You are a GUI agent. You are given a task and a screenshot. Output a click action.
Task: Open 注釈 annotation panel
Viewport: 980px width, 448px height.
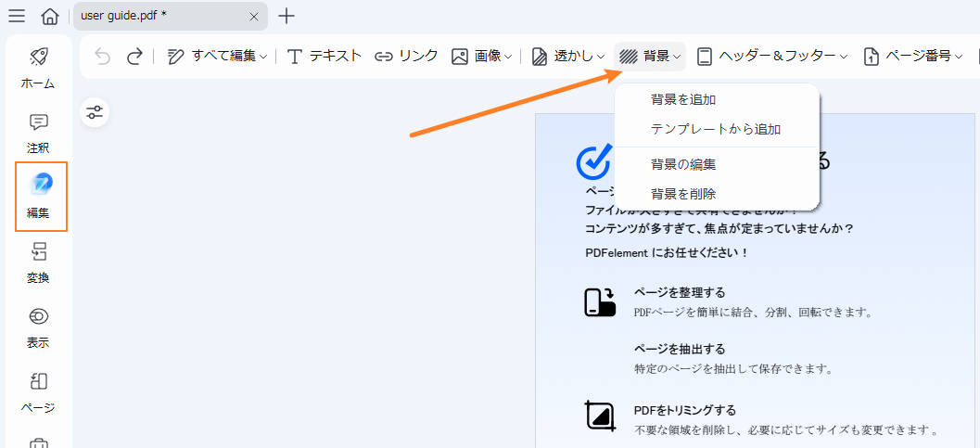pos(38,134)
